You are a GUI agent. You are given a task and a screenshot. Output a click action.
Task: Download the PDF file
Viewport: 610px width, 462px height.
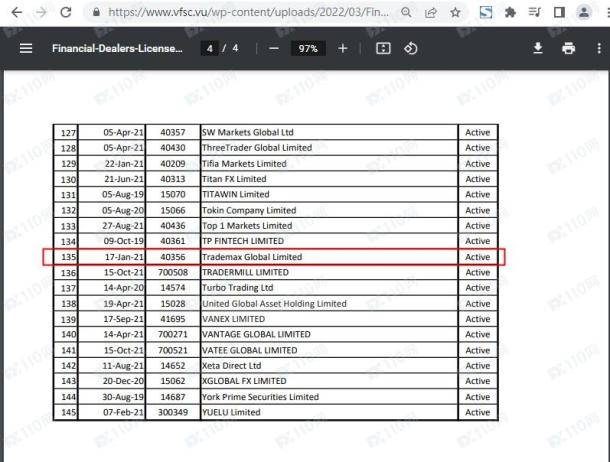point(538,48)
